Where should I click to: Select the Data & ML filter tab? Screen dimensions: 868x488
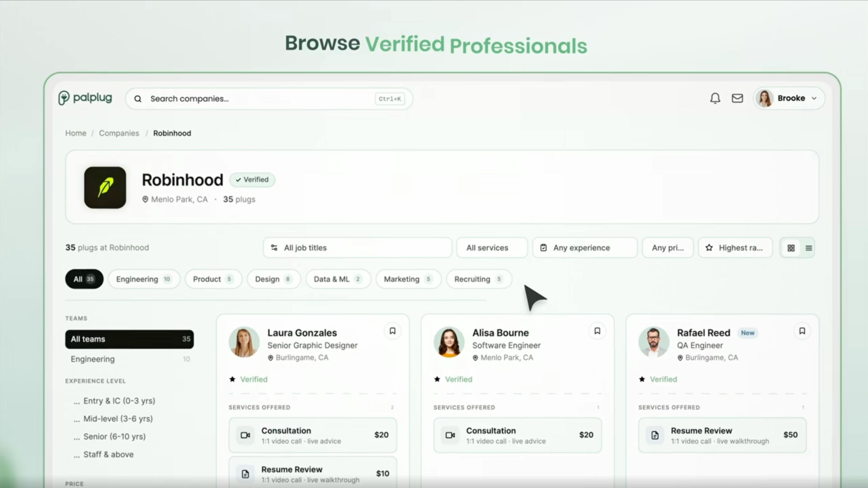[338, 279]
